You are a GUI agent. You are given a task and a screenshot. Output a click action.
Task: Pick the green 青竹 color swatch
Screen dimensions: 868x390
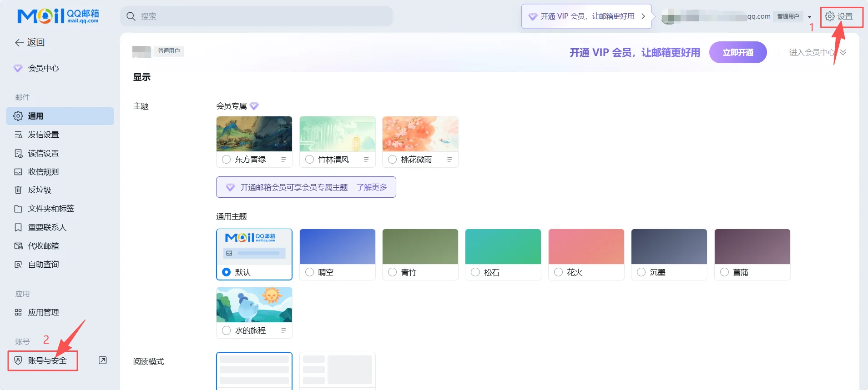coord(420,246)
